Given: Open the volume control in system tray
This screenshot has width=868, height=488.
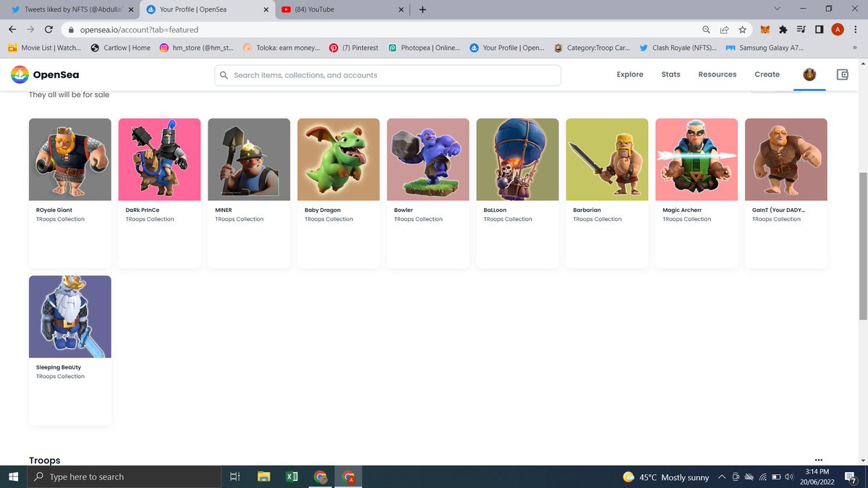Looking at the screenshot, I should [789, 477].
